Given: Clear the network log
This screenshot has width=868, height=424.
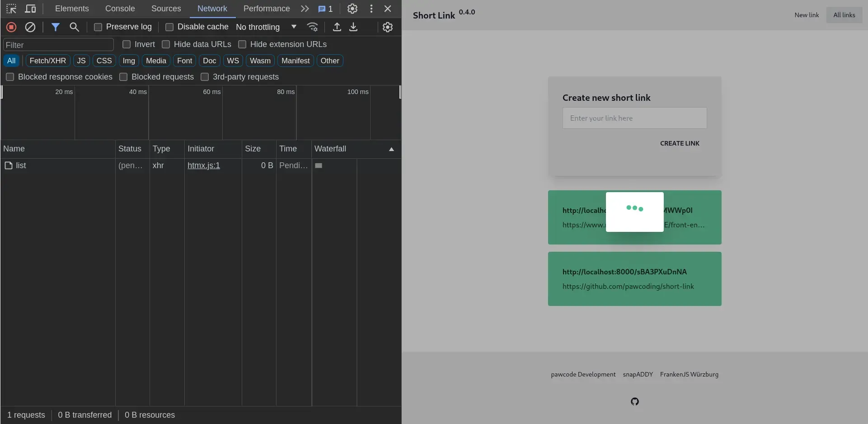Looking at the screenshot, I should pos(30,27).
